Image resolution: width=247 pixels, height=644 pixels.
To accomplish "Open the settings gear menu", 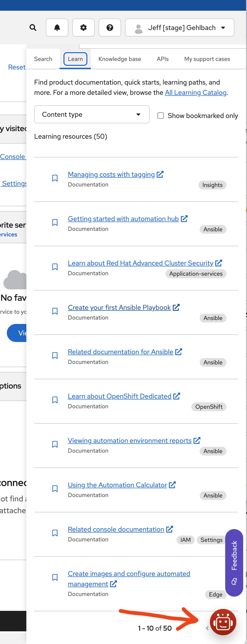I will point(83,28).
